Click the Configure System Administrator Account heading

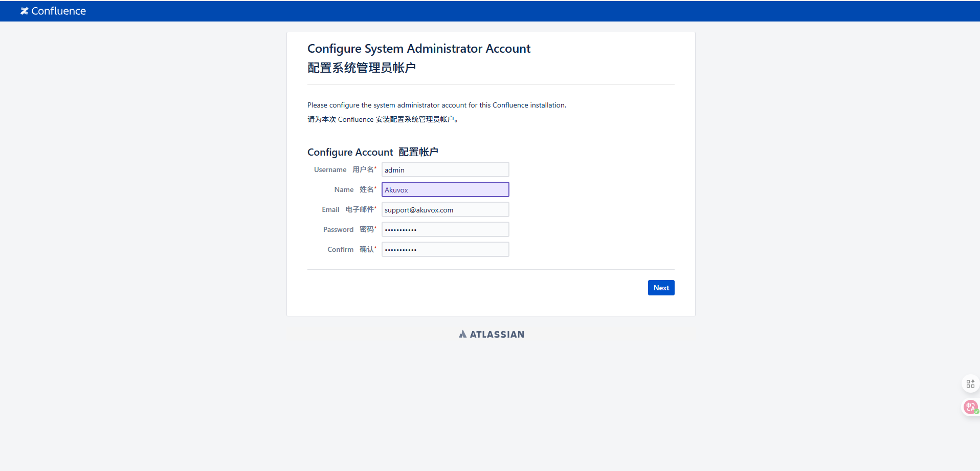[418, 49]
